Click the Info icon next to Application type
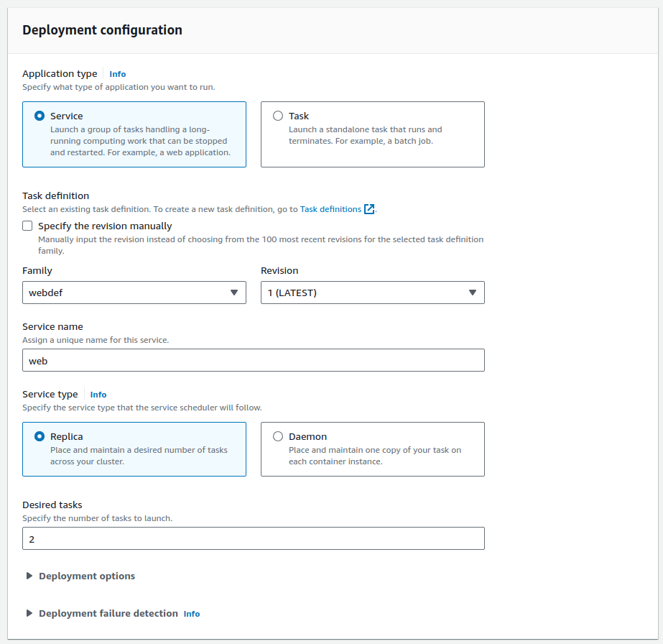The width and height of the screenshot is (663, 644). pos(117,73)
